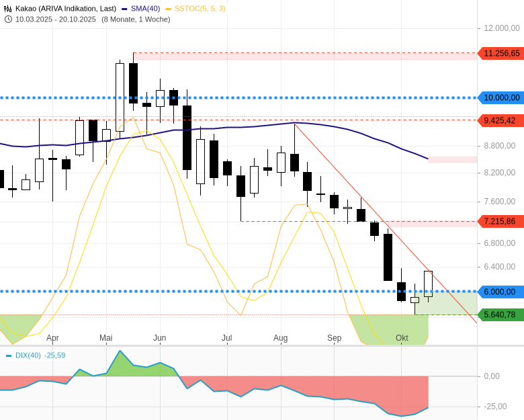Click the dark blue SMA(40) legend marker
This screenshot has height=420, width=524.
[125, 9]
